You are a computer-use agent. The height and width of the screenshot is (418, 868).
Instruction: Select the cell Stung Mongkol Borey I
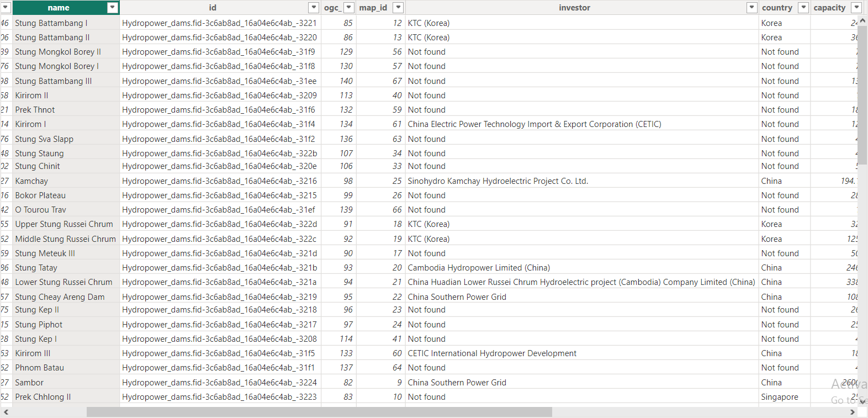(66, 66)
